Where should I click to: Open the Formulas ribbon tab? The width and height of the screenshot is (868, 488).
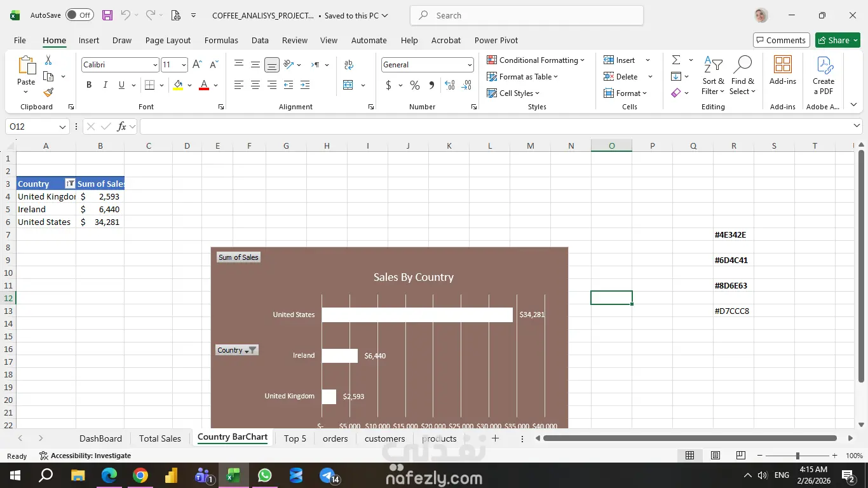point(221,40)
